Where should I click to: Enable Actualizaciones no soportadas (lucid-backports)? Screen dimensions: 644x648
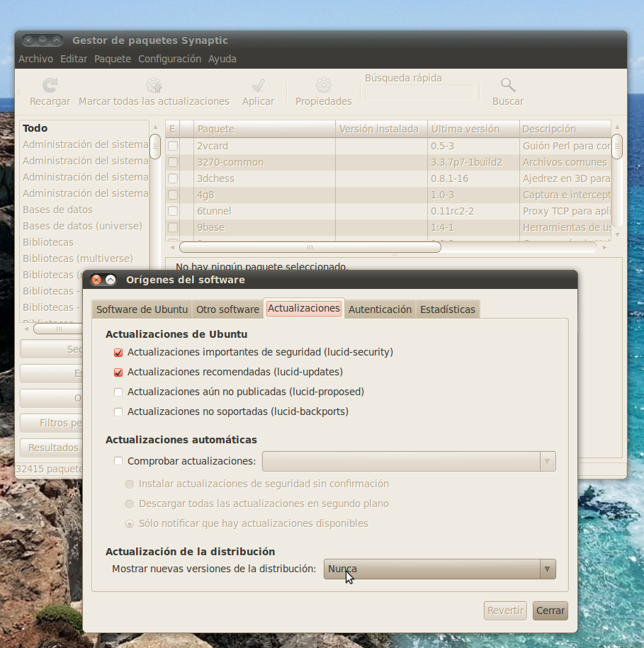[x=118, y=411]
